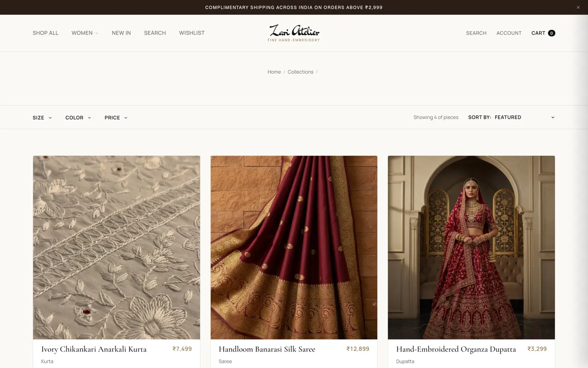Open Search in the main navigation

point(155,33)
